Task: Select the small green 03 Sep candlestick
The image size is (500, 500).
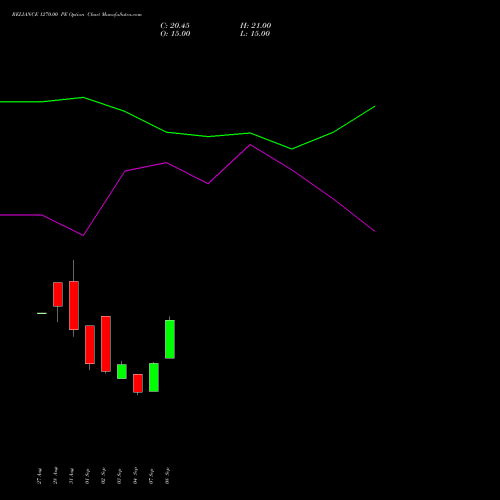Action: pos(122,371)
